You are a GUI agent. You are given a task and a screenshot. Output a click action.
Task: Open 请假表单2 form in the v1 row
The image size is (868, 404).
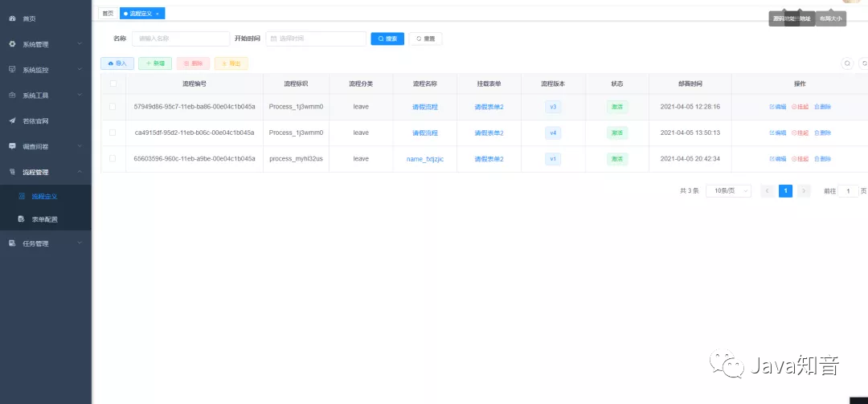coord(489,159)
